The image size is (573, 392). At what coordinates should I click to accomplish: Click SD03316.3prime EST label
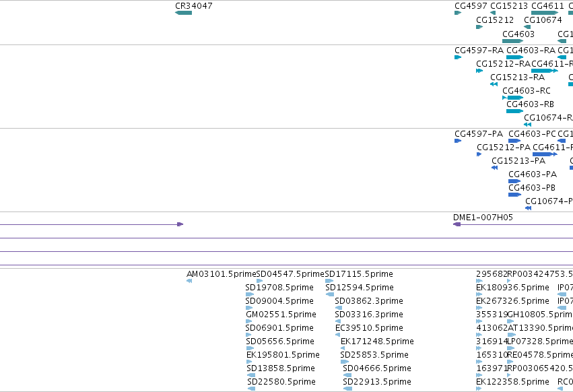click(x=369, y=315)
